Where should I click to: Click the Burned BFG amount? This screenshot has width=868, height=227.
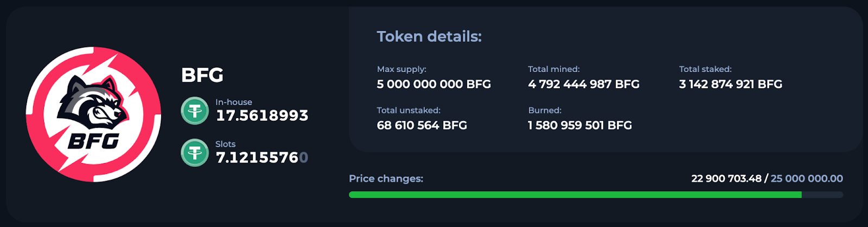[580, 125]
